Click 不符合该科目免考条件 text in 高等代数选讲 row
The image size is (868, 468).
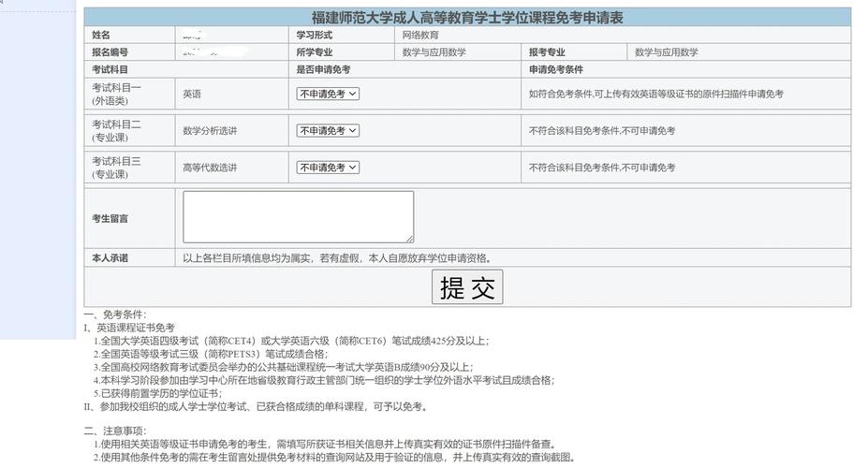coord(602,167)
